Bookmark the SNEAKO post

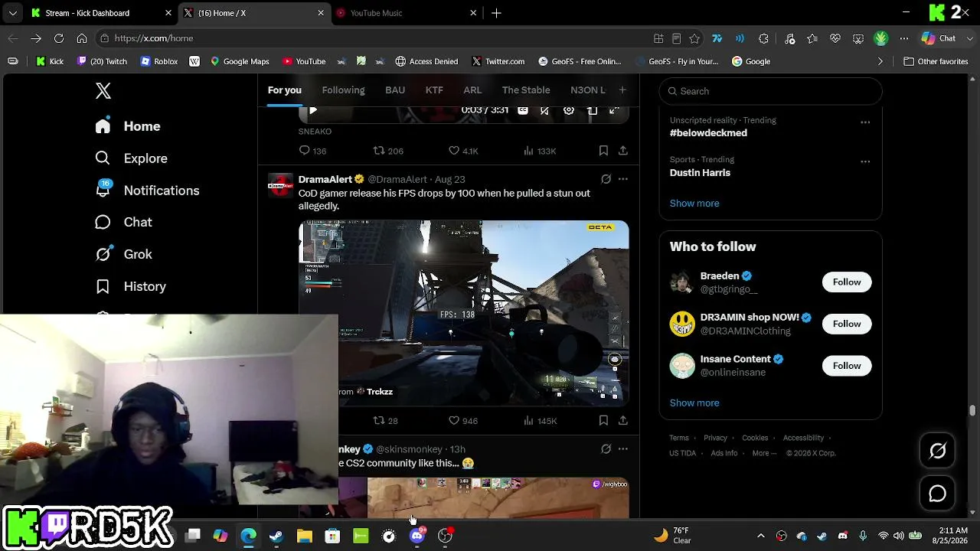click(x=603, y=151)
